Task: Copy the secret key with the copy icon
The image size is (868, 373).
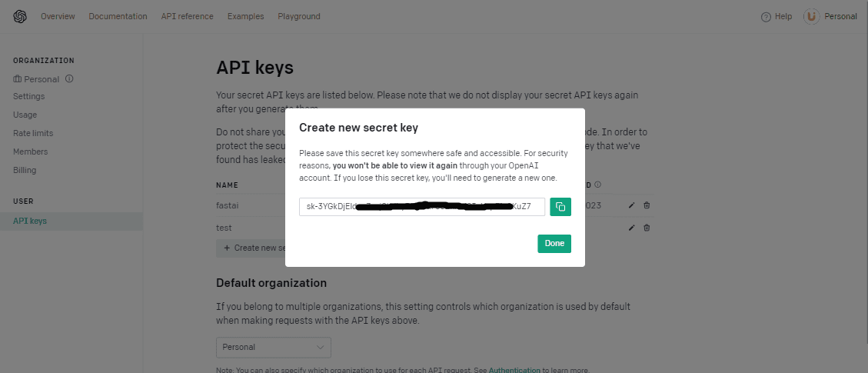Action: click(560, 207)
